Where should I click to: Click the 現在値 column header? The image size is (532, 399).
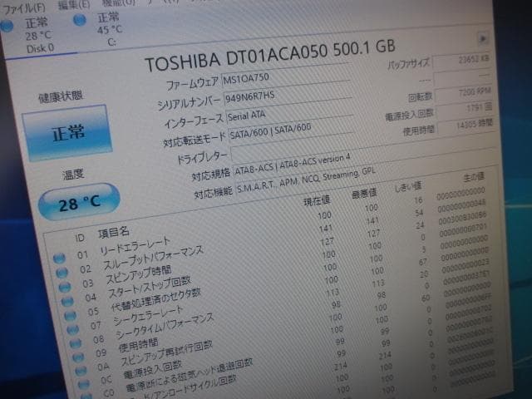pyautogui.click(x=316, y=200)
